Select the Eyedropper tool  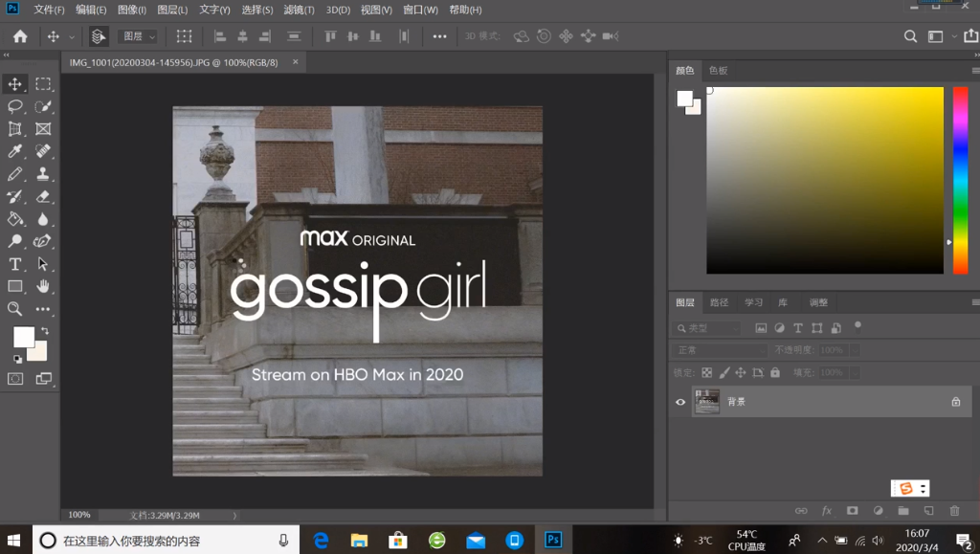click(15, 151)
